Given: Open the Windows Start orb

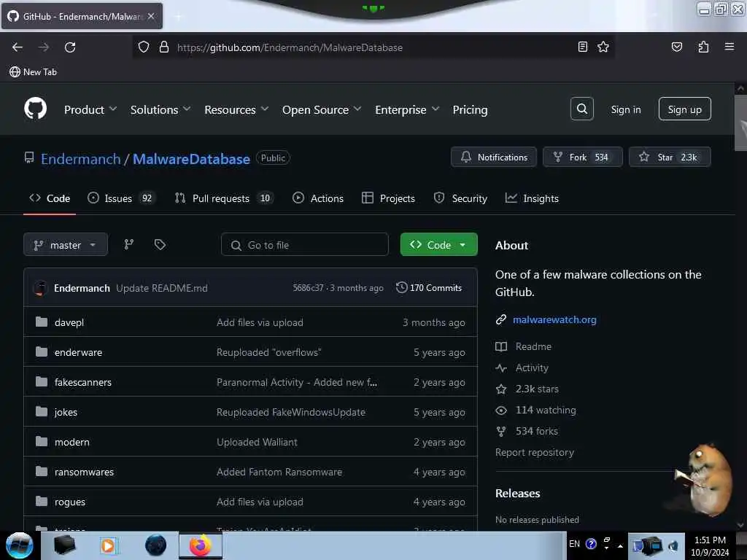Looking at the screenshot, I should coord(19,545).
